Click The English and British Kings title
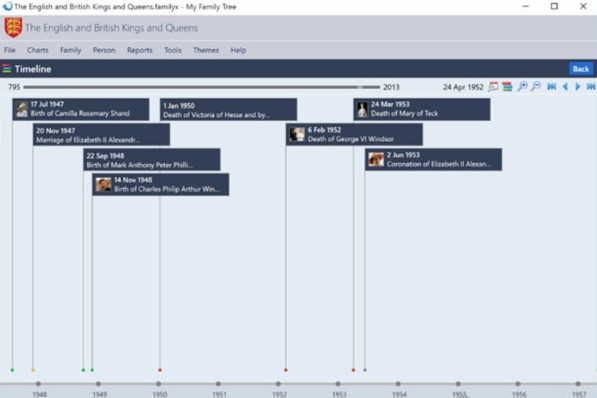 [112, 28]
